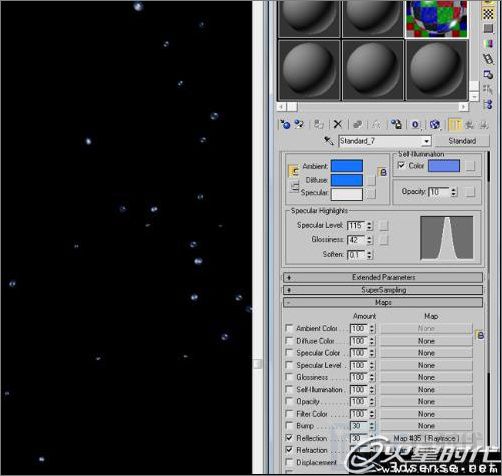The height and width of the screenshot is (476, 502).
Task: Disable the Reflection map checkbox
Action: click(289, 438)
